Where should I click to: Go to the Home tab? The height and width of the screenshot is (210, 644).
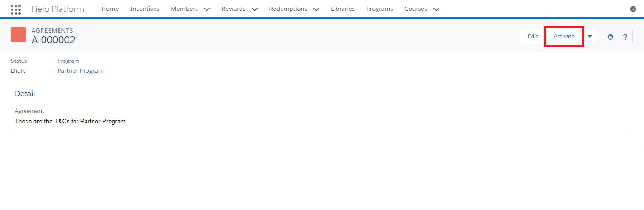[x=110, y=9]
